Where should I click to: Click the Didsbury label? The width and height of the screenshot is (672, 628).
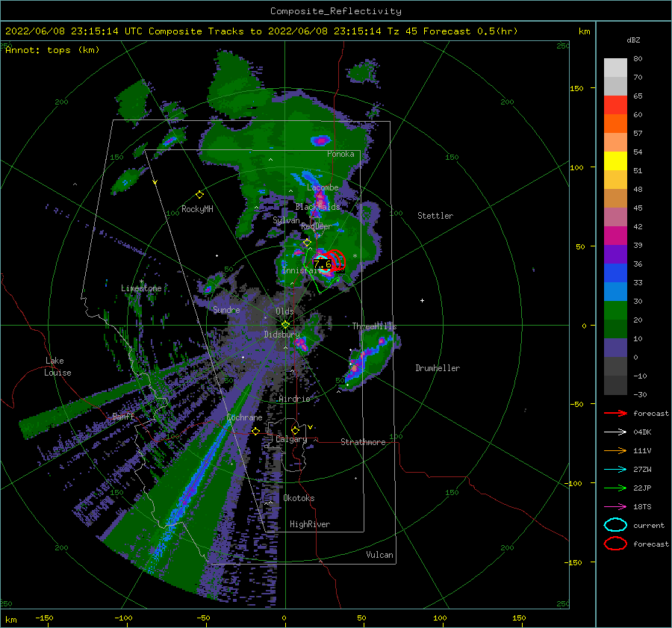(281, 335)
